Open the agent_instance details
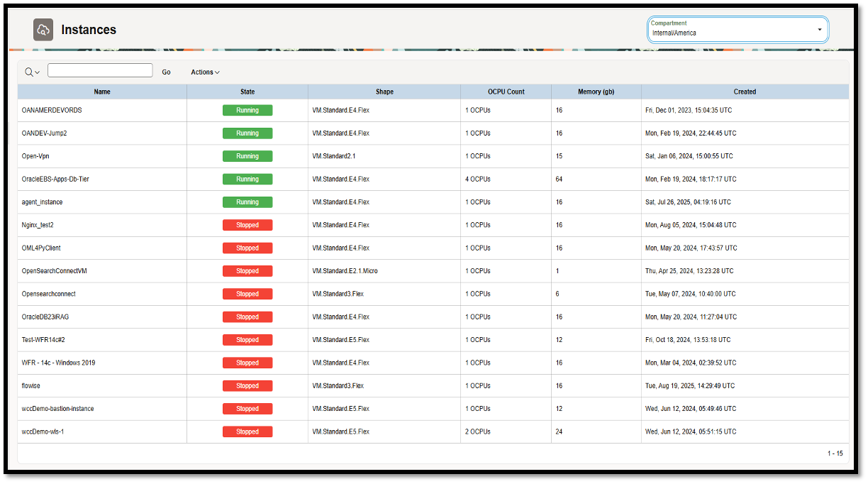868x484 pixels. 42,202
